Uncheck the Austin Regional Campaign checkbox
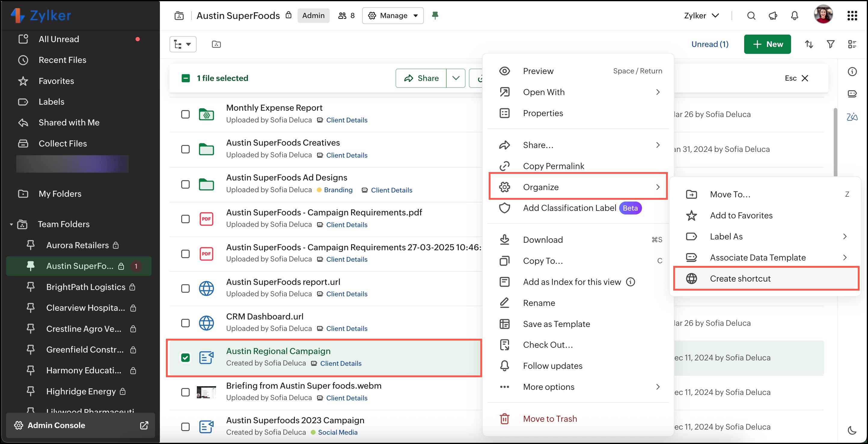The image size is (868, 444). click(185, 357)
